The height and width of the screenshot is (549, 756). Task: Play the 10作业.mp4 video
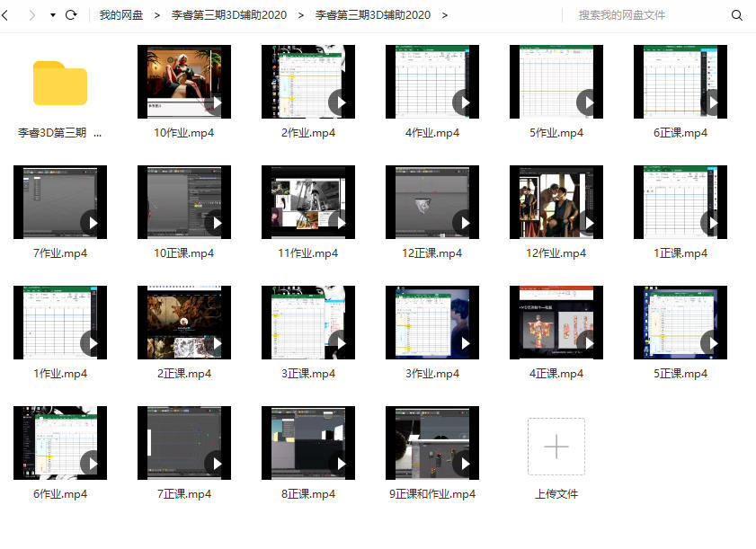pos(215,102)
